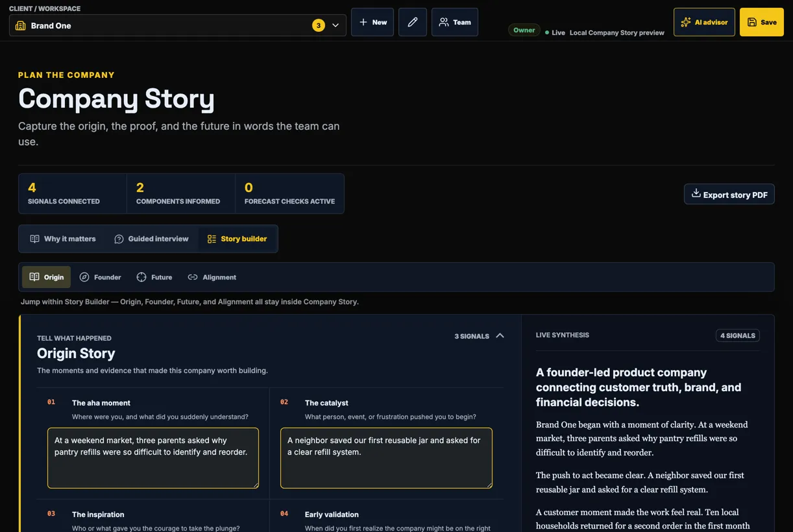
Task: Click the Live status indicator
Action: point(555,32)
